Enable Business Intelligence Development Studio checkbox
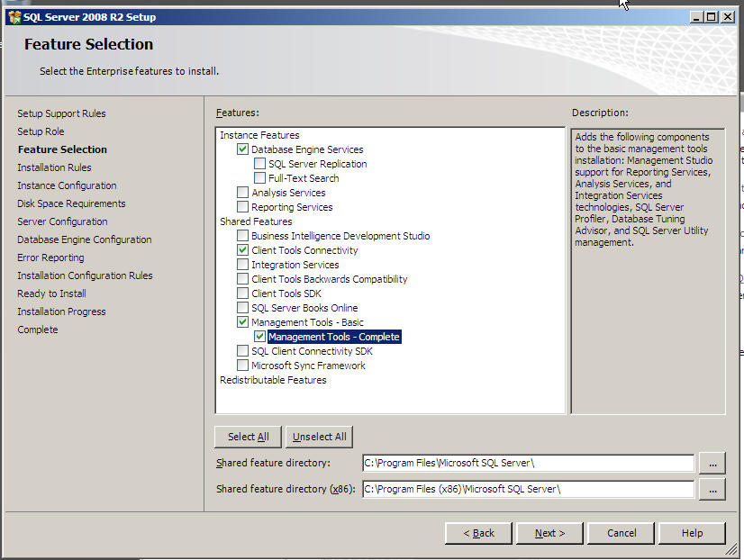Viewport: 744px width, 560px height. [242, 236]
